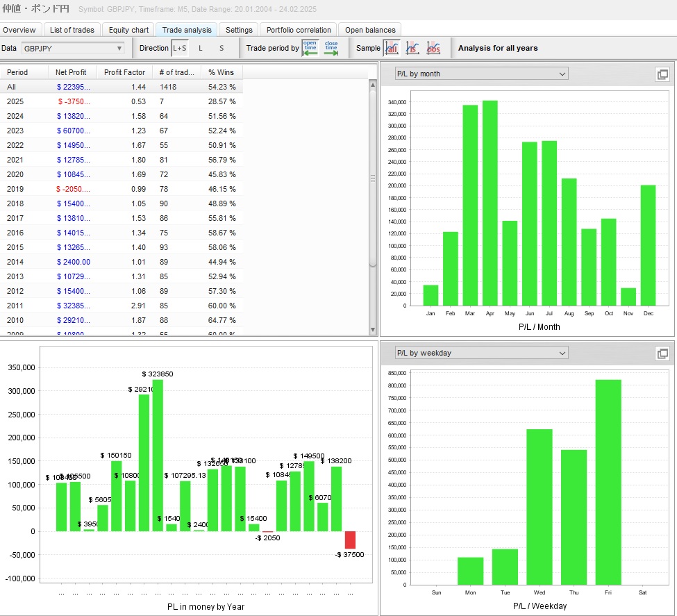Screen dimensions: 677x616
Task: Choose the in-sample (IS) icon
Action: click(x=412, y=48)
